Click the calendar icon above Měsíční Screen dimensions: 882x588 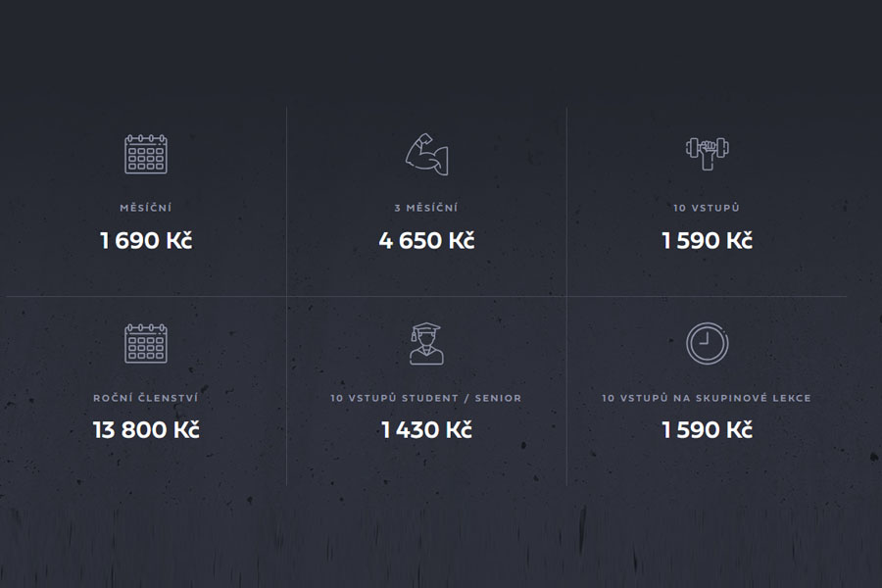point(146,154)
